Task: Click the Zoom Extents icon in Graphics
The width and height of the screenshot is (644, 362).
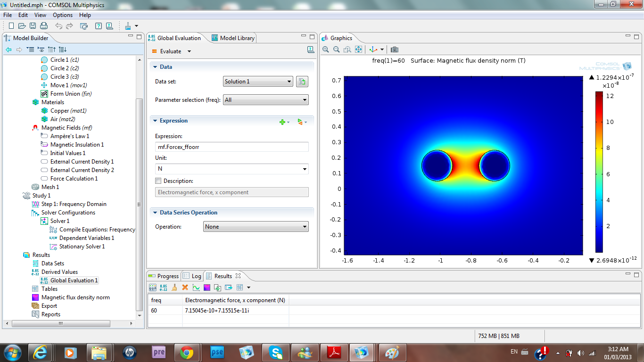Action: (x=358, y=49)
